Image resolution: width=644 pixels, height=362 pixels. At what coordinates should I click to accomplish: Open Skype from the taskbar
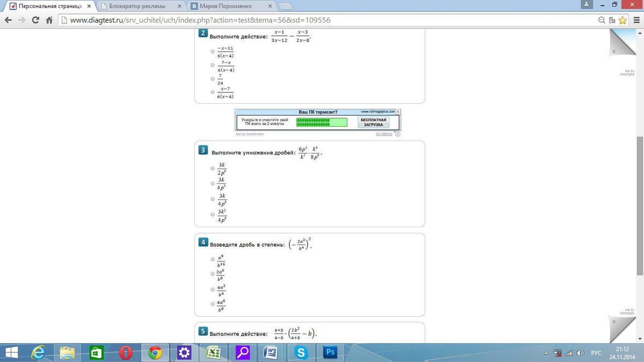(301, 352)
